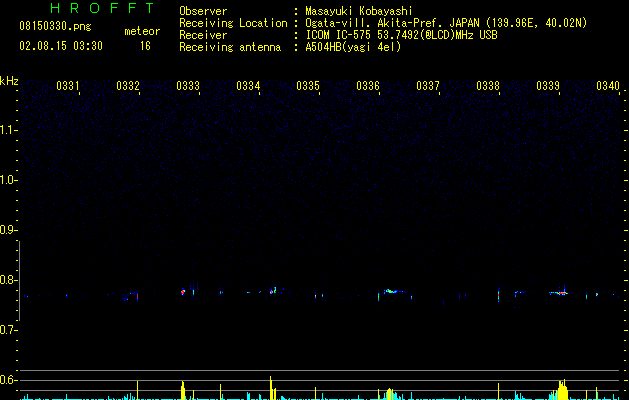The width and height of the screenshot is (629, 400).
Task: Click the HROFFT title text
Action: click(x=102, y=8)
